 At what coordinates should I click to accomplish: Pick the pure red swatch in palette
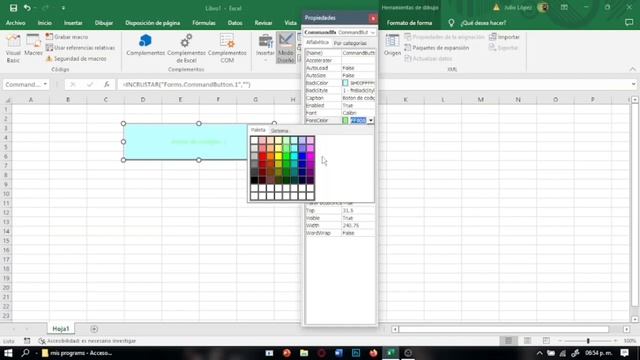point(262,156)
